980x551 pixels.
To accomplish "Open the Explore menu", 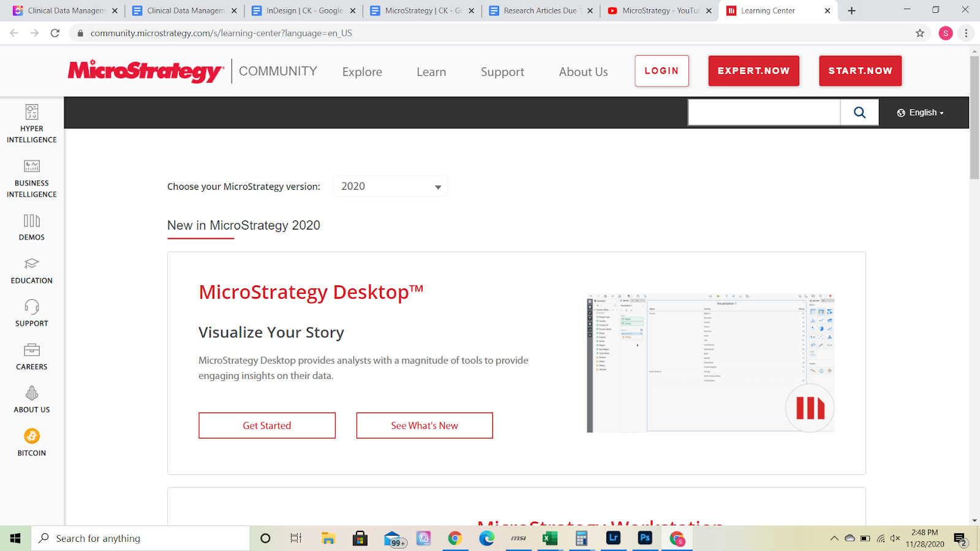I will (x=362, y=72).
